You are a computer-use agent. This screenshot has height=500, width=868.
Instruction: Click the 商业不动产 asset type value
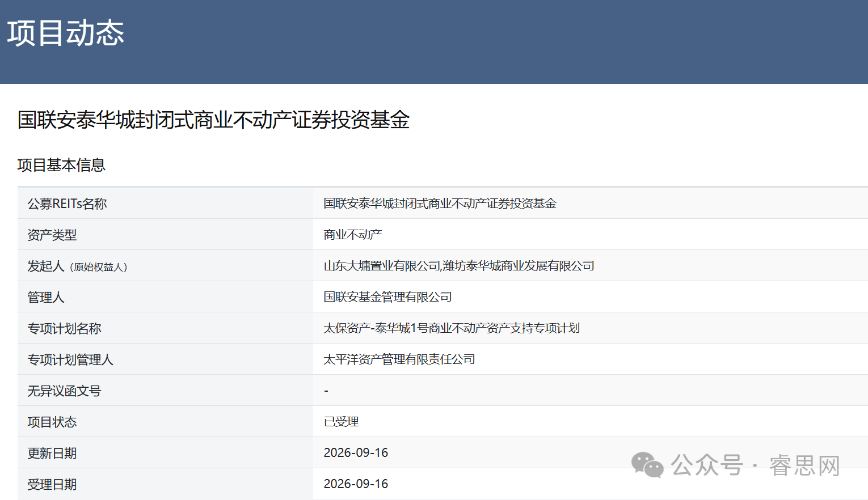[x=353, y=234]
